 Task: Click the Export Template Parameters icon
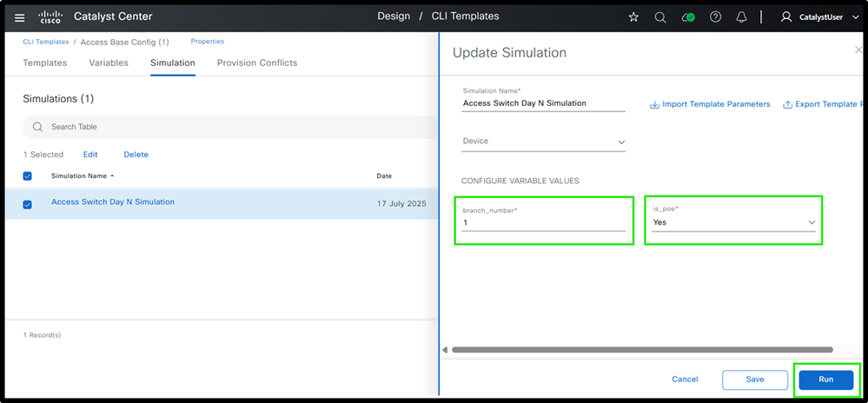787,105
